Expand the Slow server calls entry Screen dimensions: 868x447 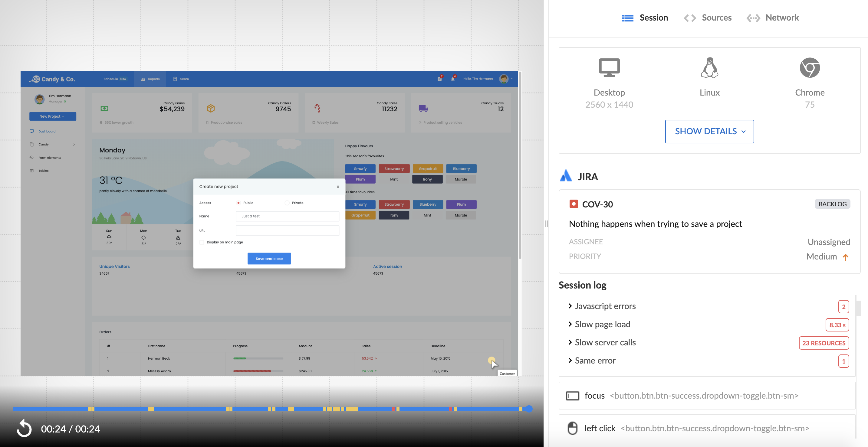click(x=605, y=342)
